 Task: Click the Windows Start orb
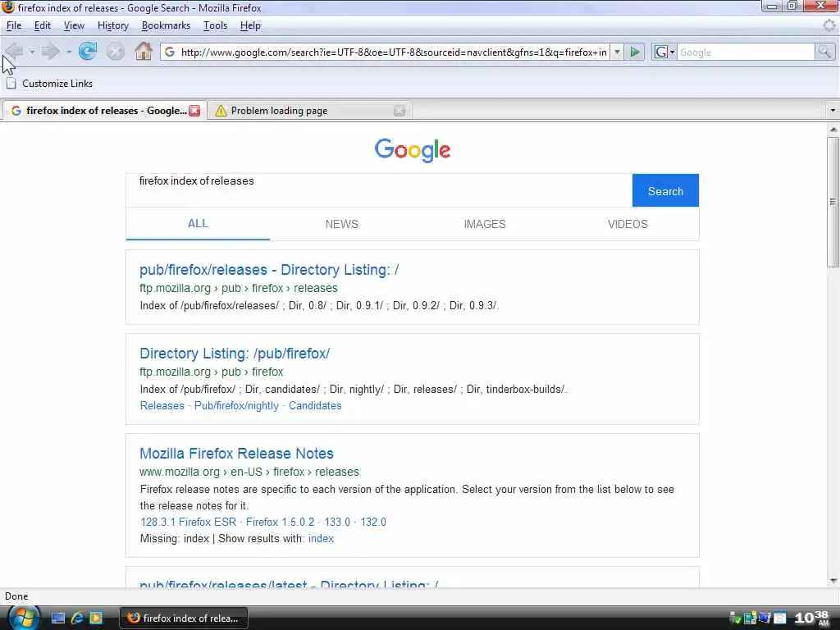pyautogui.click(x=22, y=619)
